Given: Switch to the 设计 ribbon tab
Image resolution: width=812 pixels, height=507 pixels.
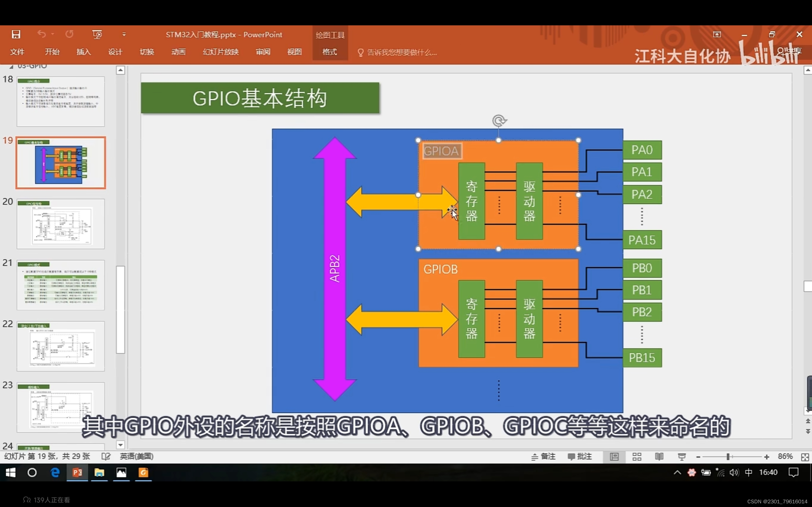Looking at the screenshot, I should tap(115, 52).
